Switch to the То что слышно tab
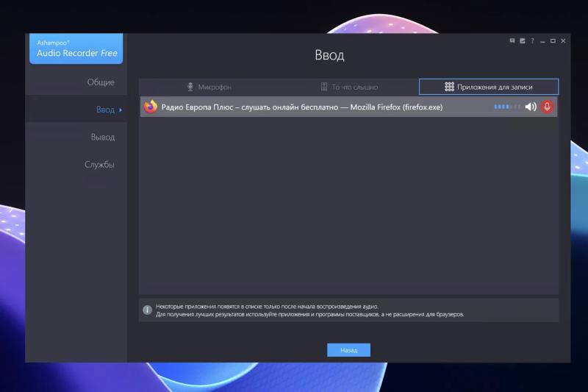 pyautogui.click(x=348, y=87)
